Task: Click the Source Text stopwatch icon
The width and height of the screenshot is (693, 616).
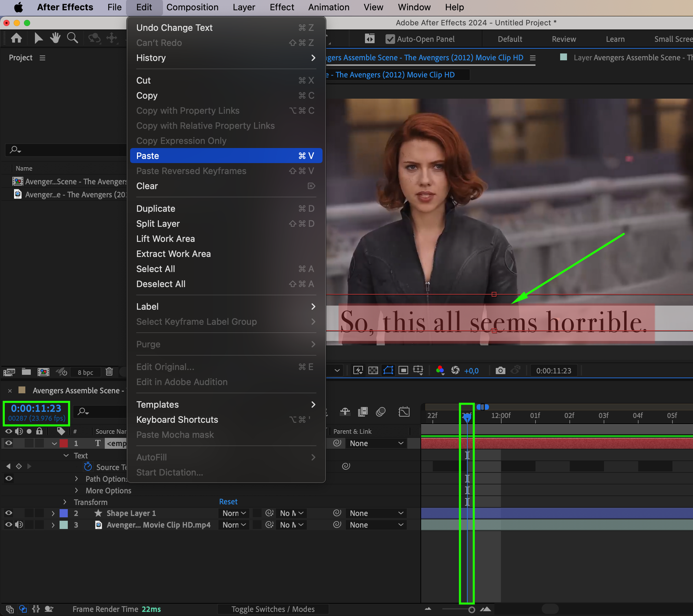Action: pos(88,467)
